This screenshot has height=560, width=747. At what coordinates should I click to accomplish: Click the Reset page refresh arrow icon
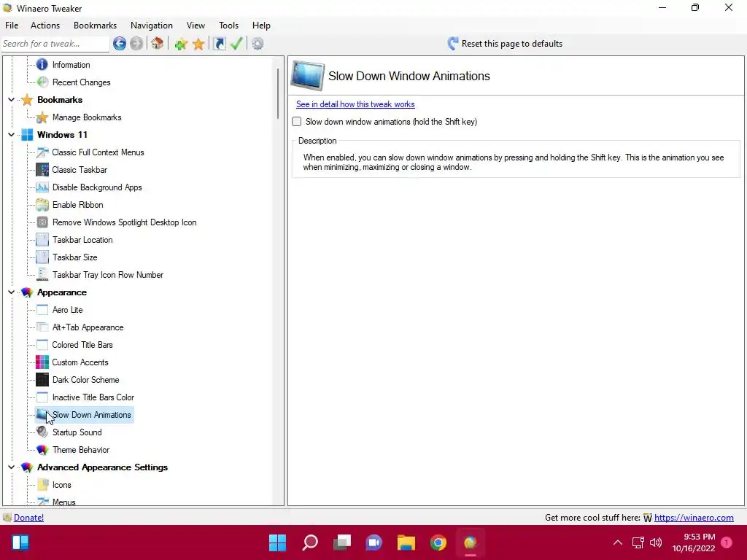click(452, 44)
